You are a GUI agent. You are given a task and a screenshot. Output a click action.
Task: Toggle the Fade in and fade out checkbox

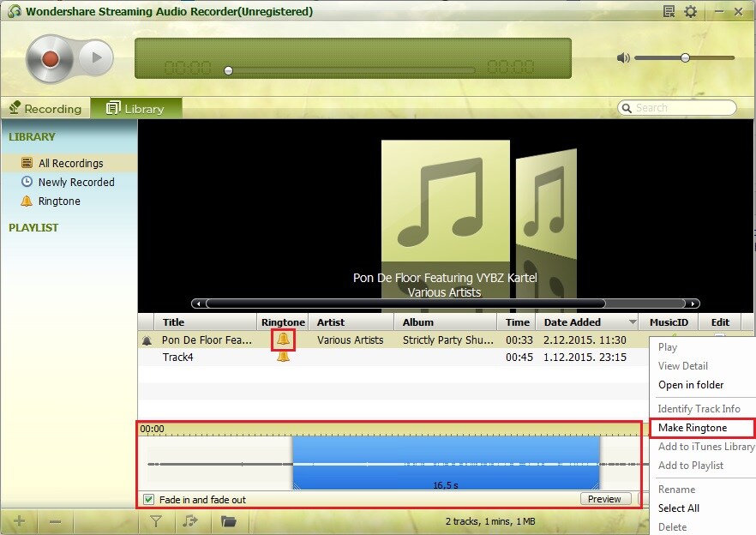pos(148,499)
